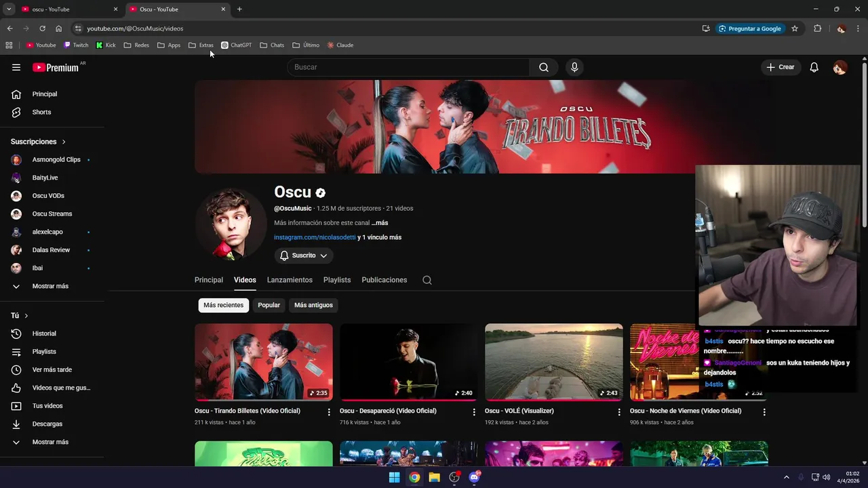Select the Más recientes filter chip
The width and height of the screenshot is (868, 488).
[x=223, y=305]
